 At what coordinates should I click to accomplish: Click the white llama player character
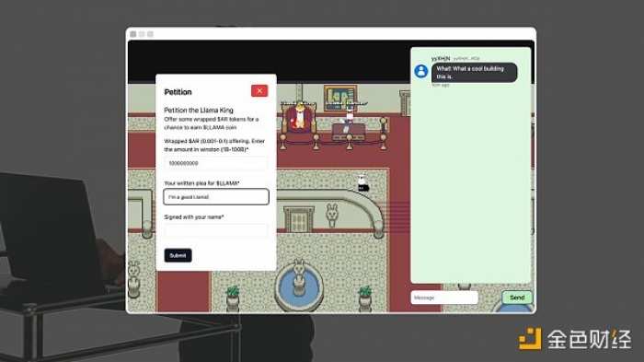pos(362,183)
